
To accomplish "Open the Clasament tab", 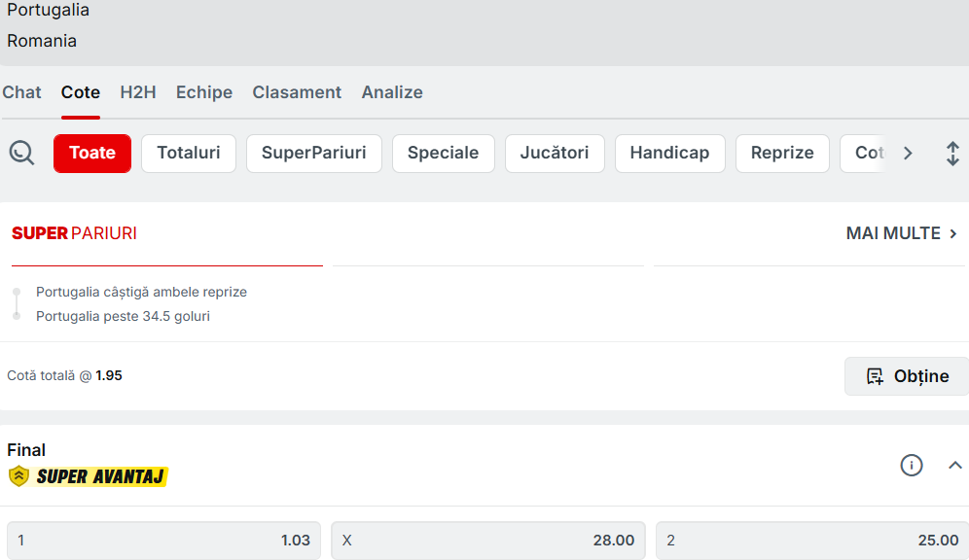I will (297, 92).
